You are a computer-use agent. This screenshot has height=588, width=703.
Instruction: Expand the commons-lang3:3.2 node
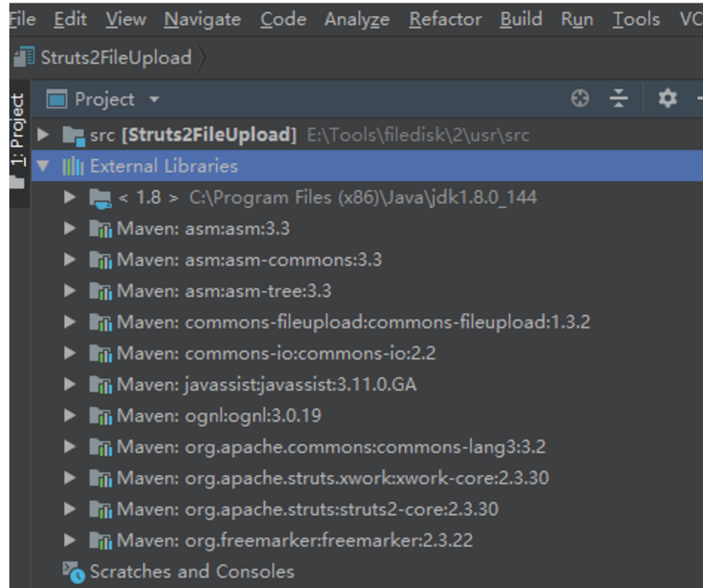click(x=70, y=446)
